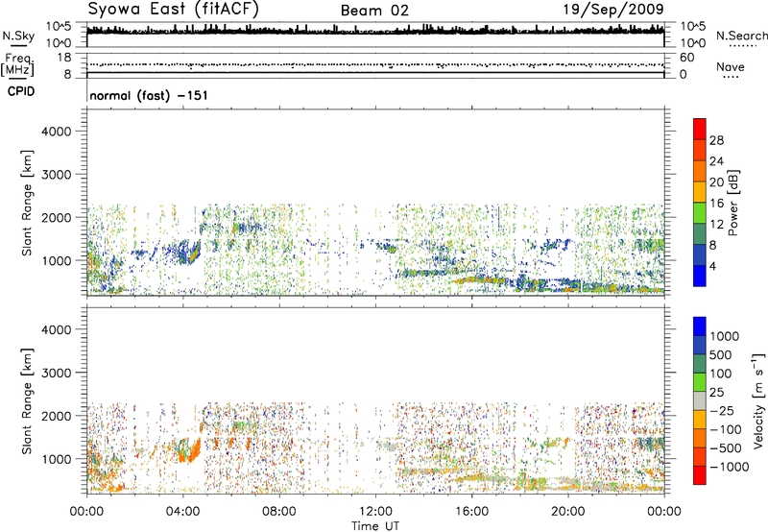
Task: Select the "normal (fast) -151" CPID text
Action: (x=149, y=95)
